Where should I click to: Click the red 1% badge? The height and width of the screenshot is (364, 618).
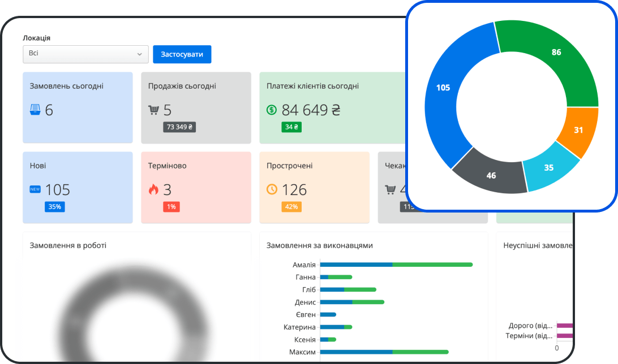[x=171, y=207]
